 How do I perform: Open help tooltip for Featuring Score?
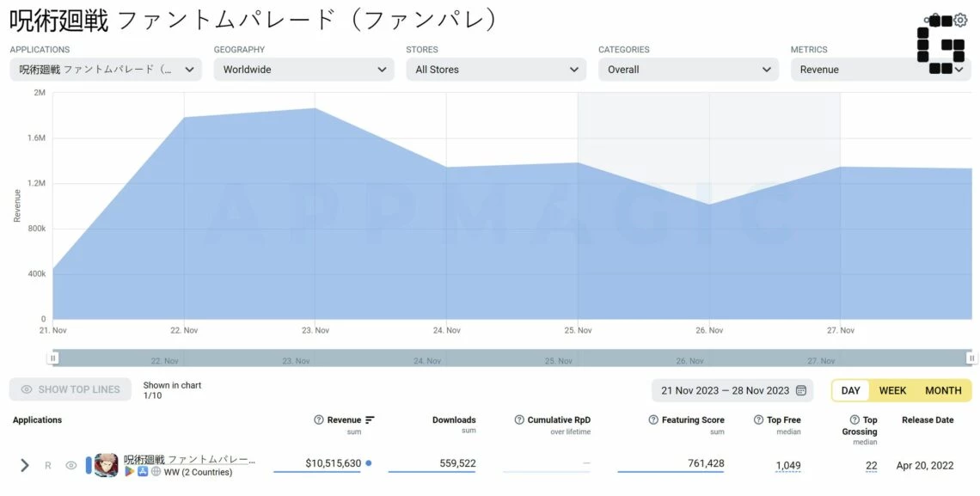point(653,419)
